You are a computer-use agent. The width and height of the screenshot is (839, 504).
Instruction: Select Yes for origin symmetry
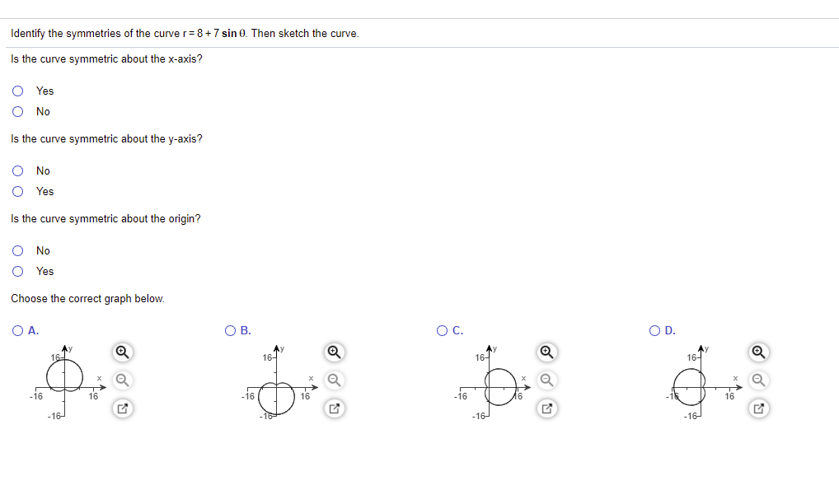(x=17, y=271)
